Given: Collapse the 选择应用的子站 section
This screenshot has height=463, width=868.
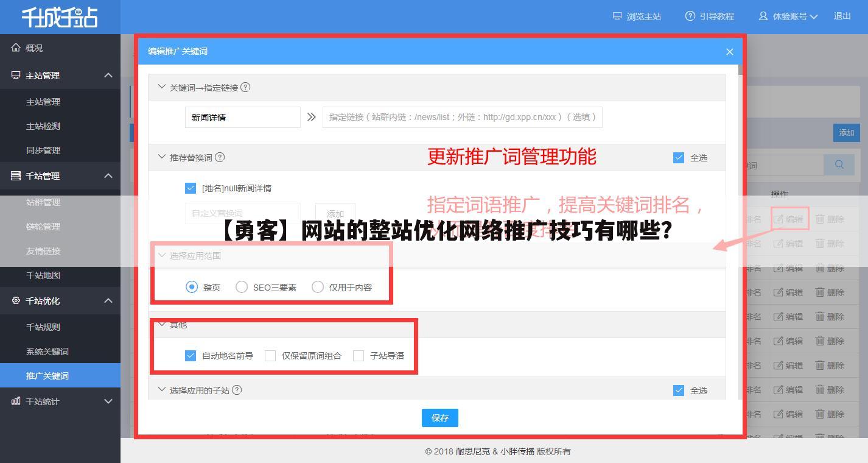Looking at the screenshot, I should tap(161, 390).
